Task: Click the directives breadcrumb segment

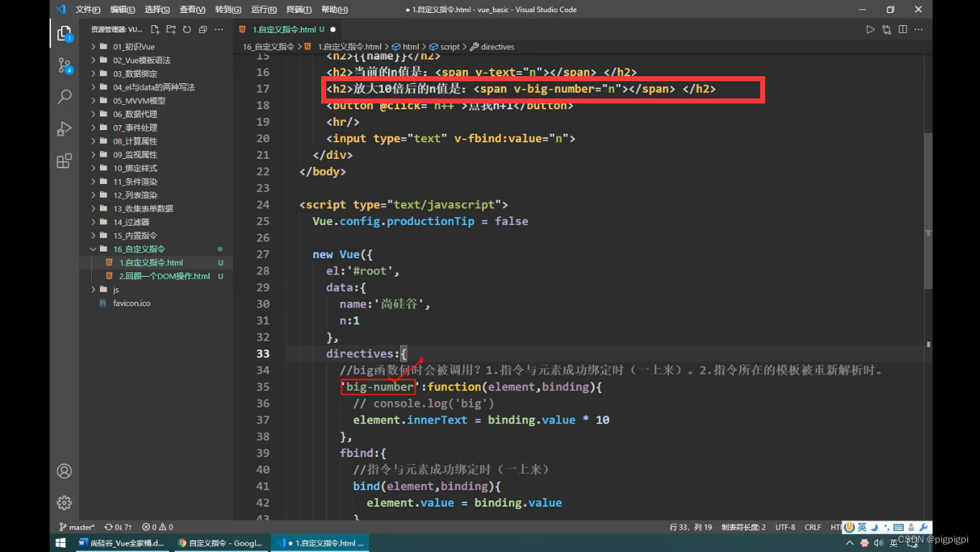Action: point(492,47)
